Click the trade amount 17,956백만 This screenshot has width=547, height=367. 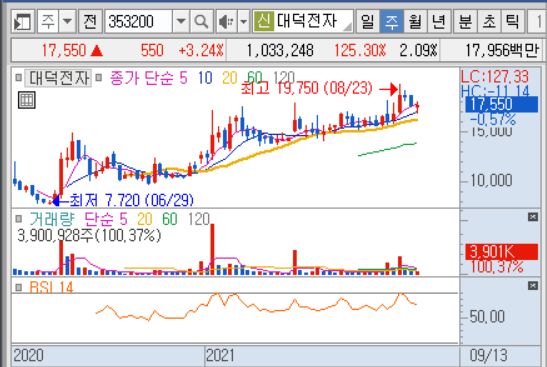coord(502,51)
